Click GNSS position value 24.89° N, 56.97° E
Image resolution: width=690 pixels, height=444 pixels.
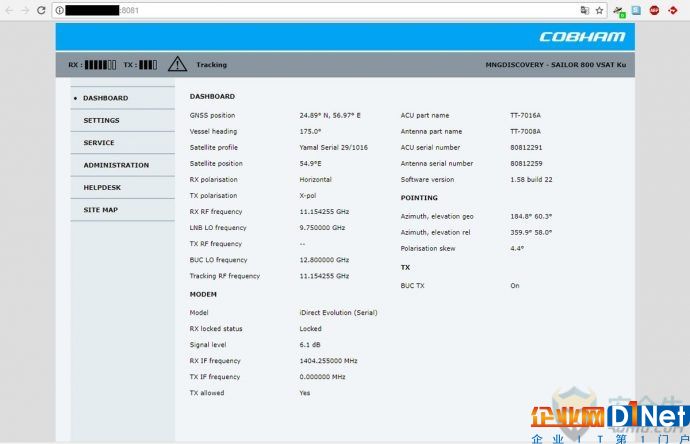pos(330,115)
